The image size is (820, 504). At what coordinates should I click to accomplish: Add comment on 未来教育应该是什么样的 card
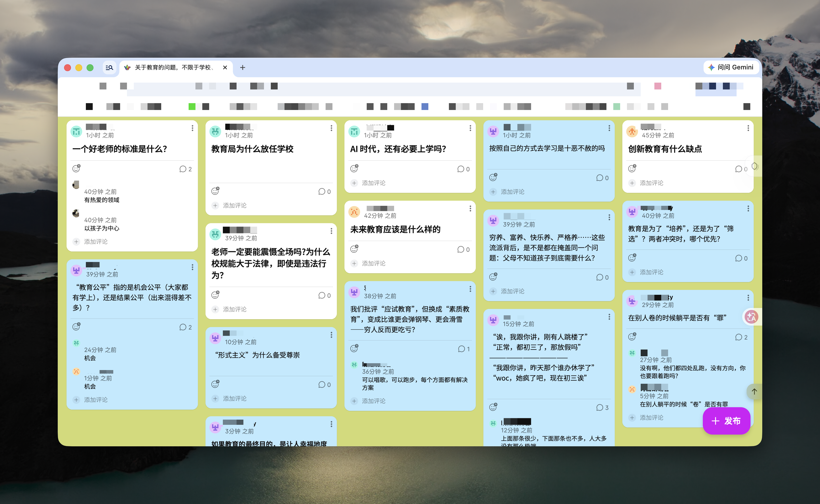[x=373, y=263]
